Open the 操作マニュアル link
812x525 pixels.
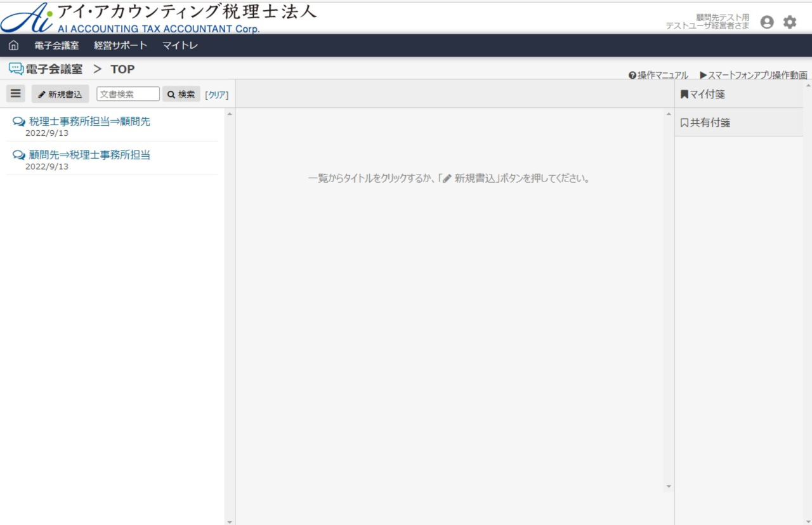click(658, 75)
